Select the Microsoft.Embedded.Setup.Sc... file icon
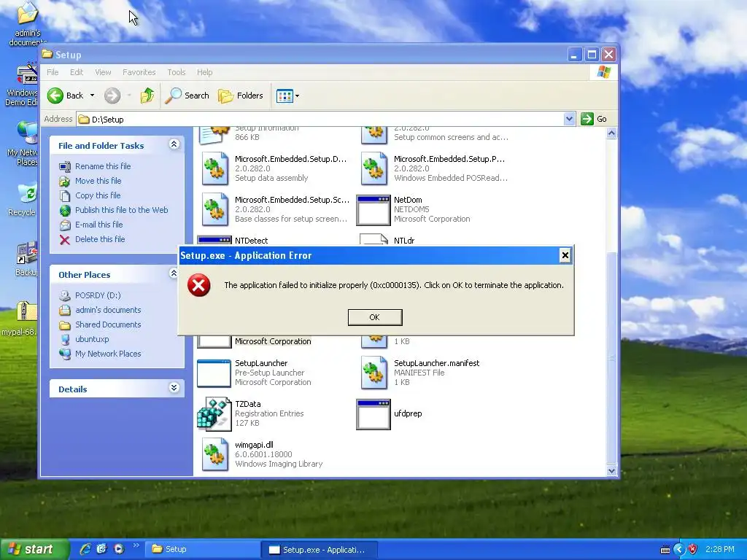The height and width of the screenshot is (560, 747). pos(214,209)
